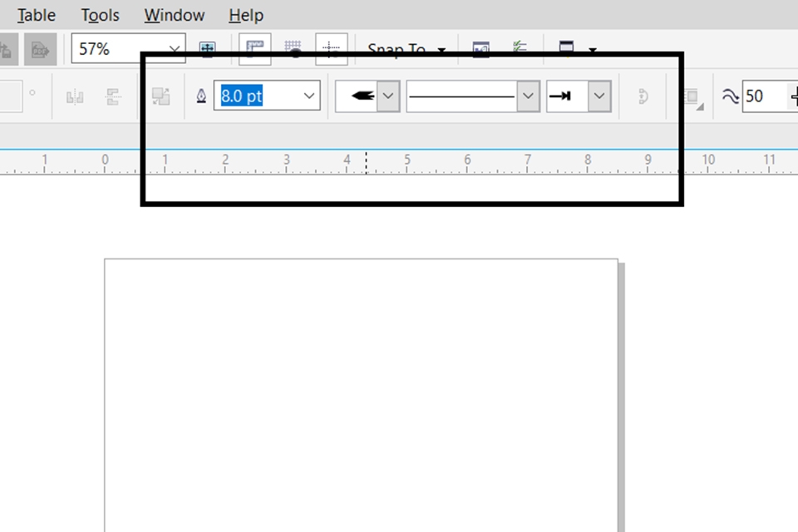Expand the outline width dropdown arrow
The image size is (798, 532).
click(x=309, y=96)
